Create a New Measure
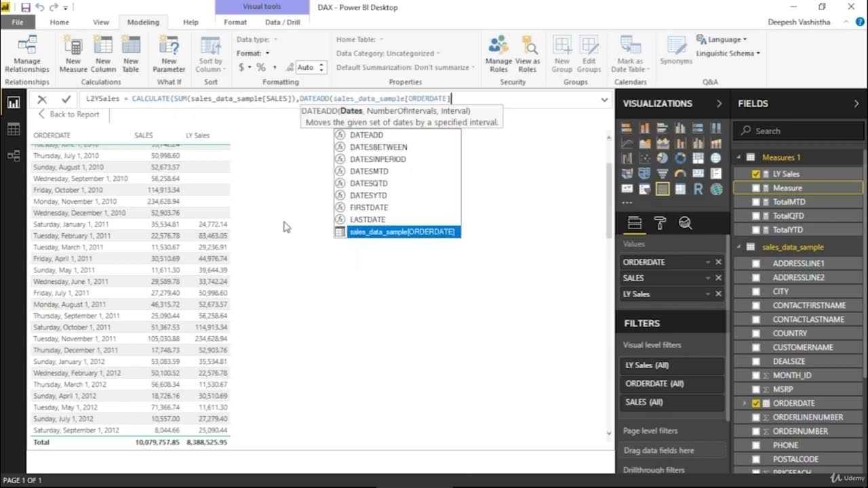Image resolution: width=868 pixels, height=488 pixels. [x=73, y=54]
